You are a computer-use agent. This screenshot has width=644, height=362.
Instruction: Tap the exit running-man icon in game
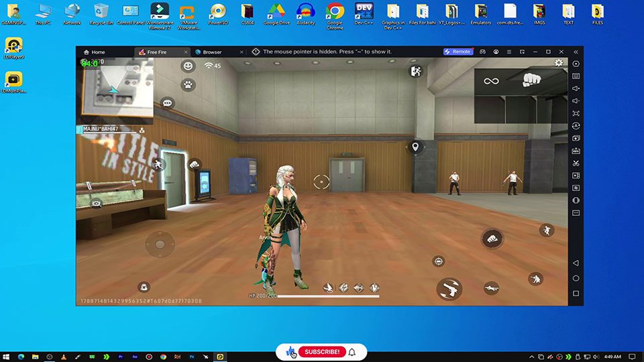click(x=416, y=71)
